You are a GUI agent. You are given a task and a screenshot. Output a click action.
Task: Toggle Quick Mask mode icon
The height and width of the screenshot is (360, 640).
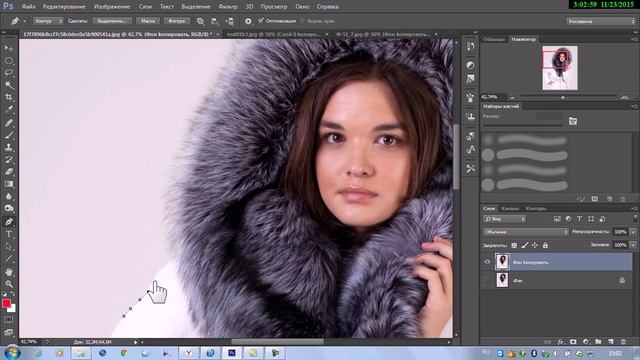(9, 320)
